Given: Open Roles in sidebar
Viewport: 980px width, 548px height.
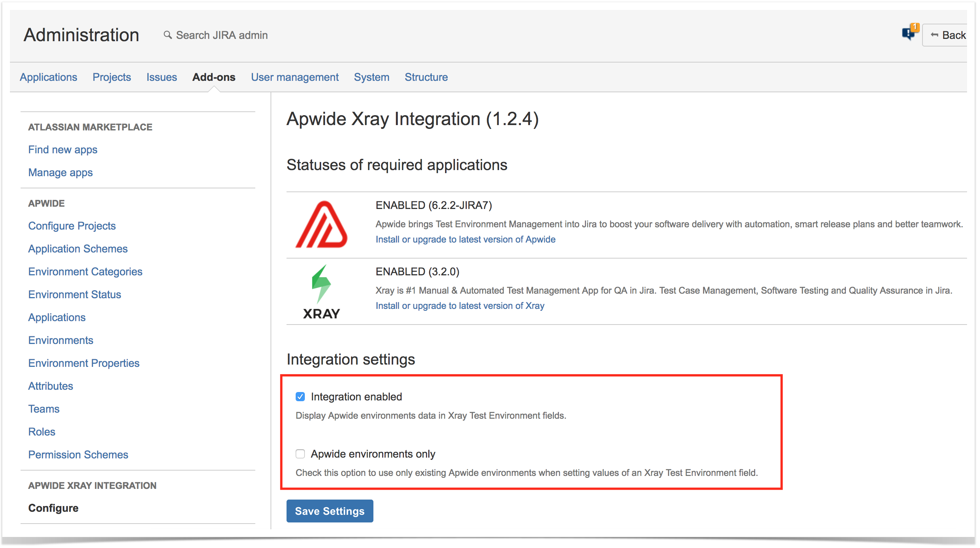Looking at the screenshot, I should point(42,432).
